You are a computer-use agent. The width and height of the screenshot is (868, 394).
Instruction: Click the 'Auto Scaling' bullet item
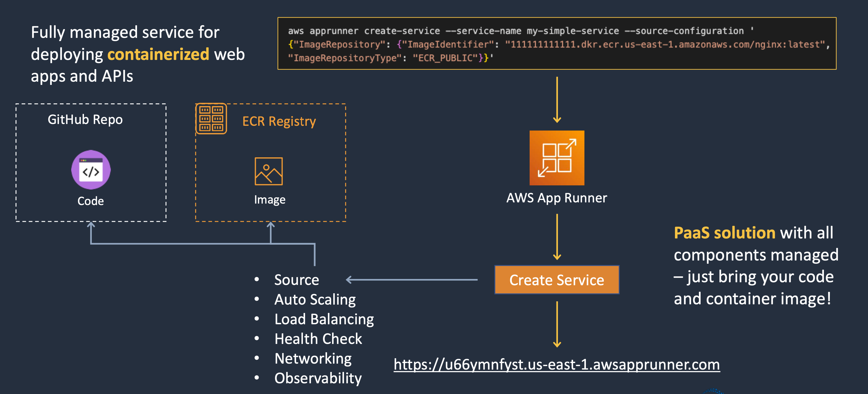click(x=315, y=299)
